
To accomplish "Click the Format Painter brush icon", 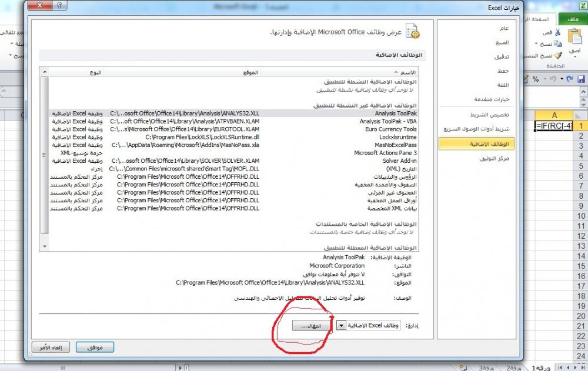I will (x=559, y=55).
